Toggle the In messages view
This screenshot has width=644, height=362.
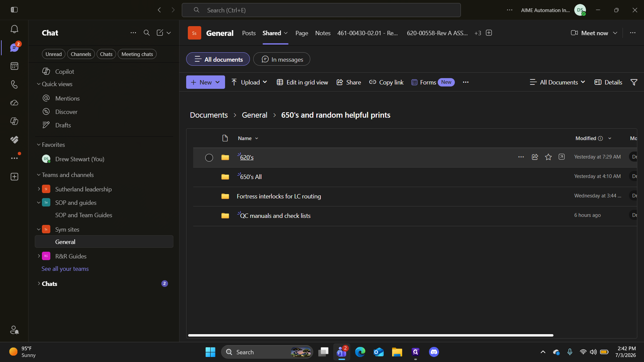282,59
